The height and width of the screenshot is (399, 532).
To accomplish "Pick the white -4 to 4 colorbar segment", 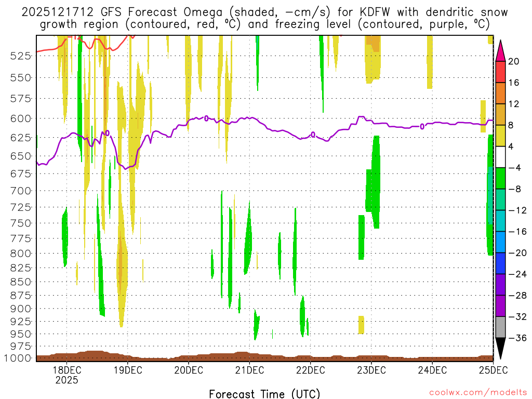I will click(x=500, y=157).
